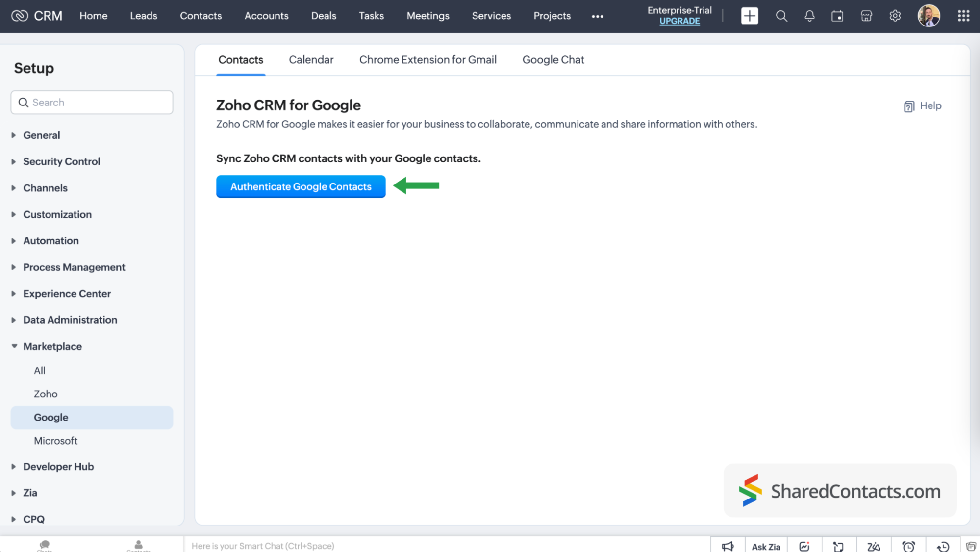The width and height of the screenshot is (980, 552).
Task: Open Home in the top navigation
Action: coord(93,16)
